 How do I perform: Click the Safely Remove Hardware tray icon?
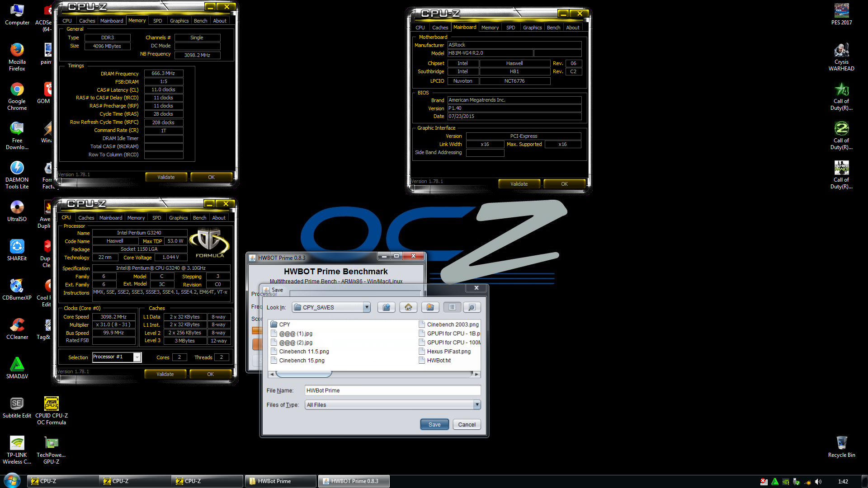[796, 482]
